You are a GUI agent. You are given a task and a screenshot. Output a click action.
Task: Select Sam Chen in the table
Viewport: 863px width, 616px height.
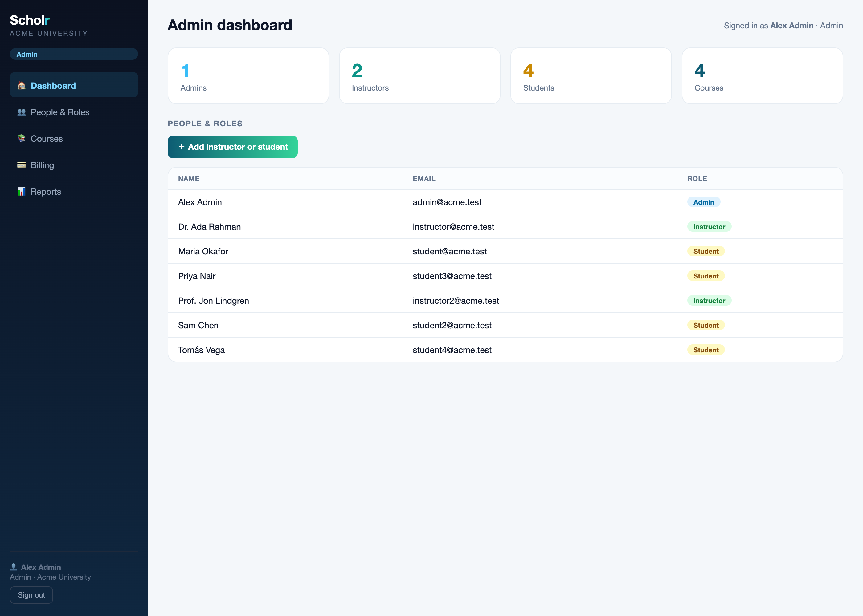(x=198, y=326)
